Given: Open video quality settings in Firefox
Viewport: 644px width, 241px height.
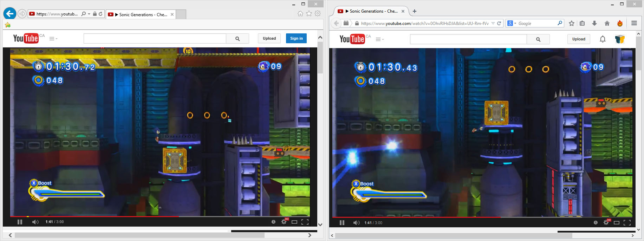Looking at the screenshot, I should point(607,222).
